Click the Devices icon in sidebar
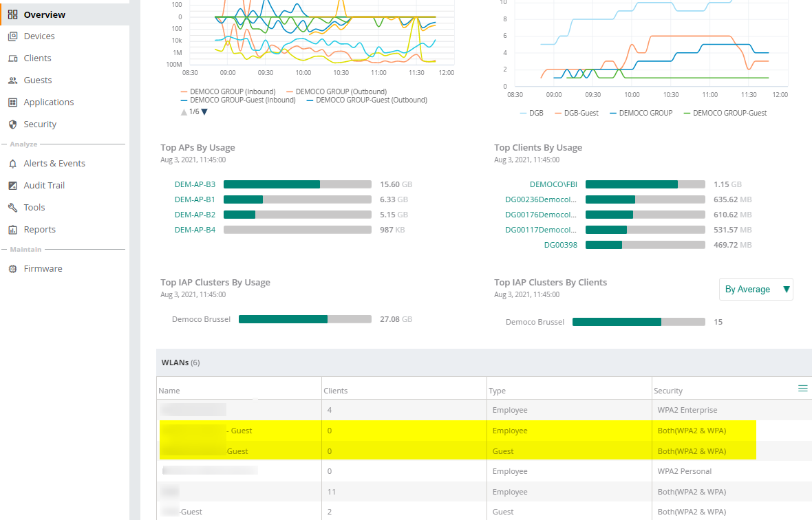The width and height of the screenshot is (812, 520). click(x=12, y=36)
